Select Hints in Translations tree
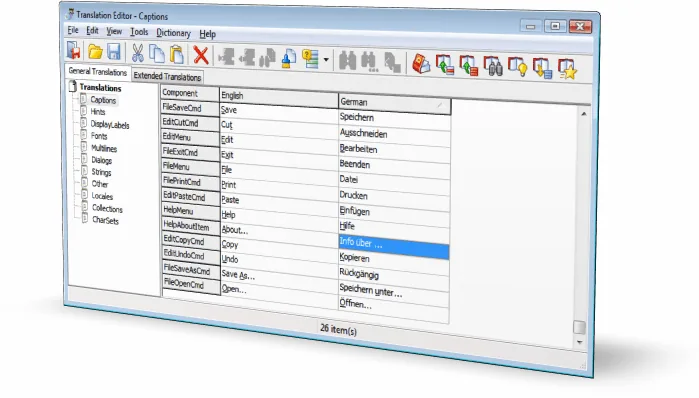Viewport: 699px width, 398px height. pyautogui.click(x=98, y=112)
